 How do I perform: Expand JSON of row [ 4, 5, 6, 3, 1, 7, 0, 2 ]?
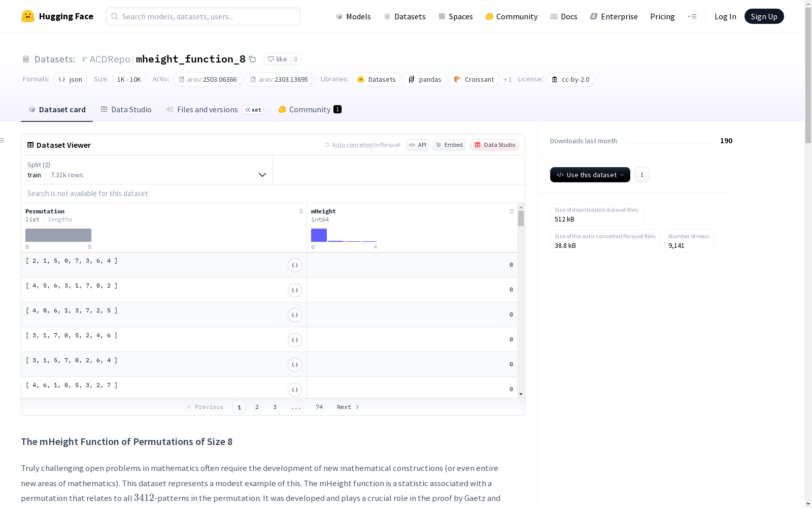pos(295,290)
